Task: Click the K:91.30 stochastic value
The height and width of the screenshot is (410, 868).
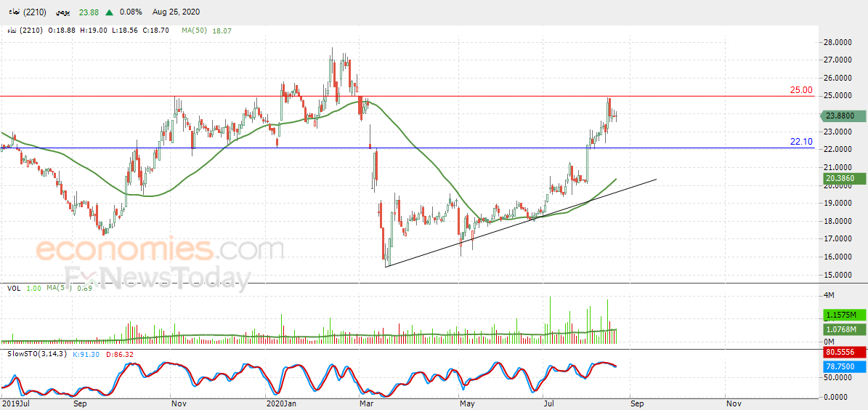Action: click(86, 354)
